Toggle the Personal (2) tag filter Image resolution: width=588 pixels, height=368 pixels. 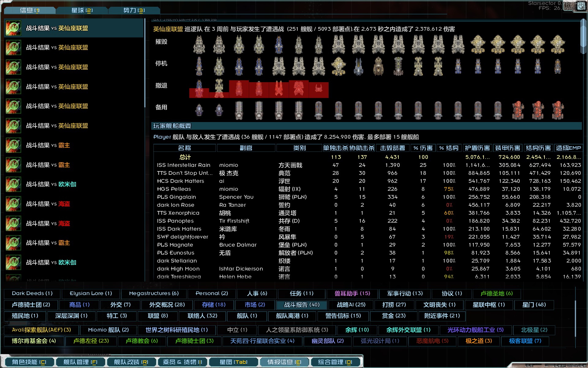(212, 293)
